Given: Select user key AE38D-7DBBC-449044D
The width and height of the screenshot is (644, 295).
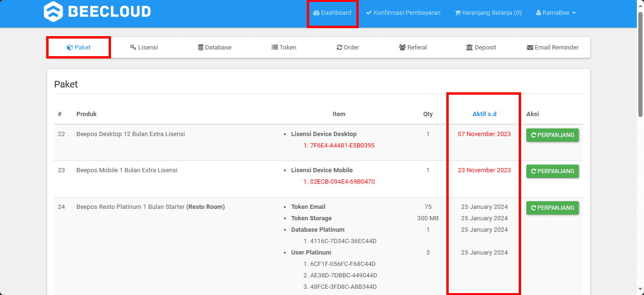Looking at the screenshot, I should click(344, 275).
